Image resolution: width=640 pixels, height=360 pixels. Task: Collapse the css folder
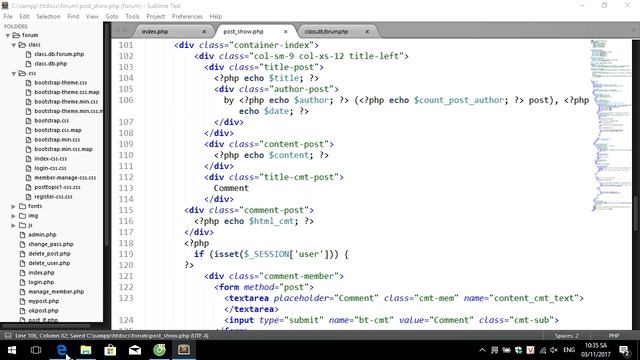coord(13,73)
